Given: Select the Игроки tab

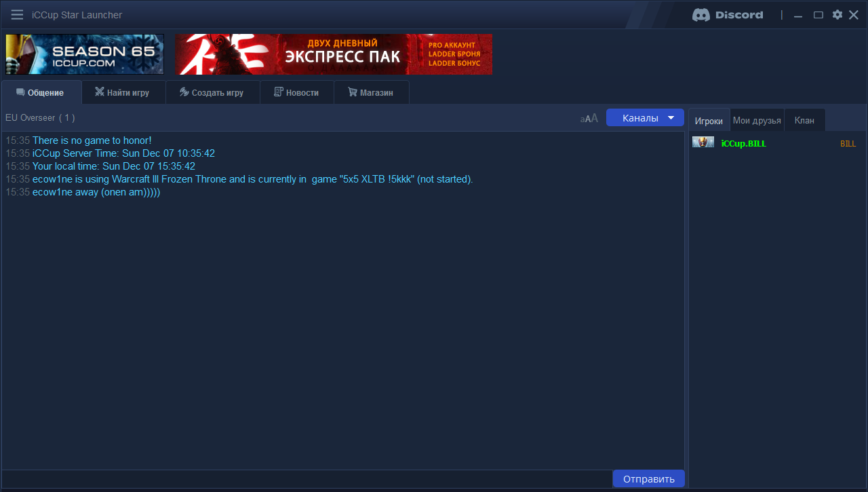Looking at the screenshot, I should [709, 120].
